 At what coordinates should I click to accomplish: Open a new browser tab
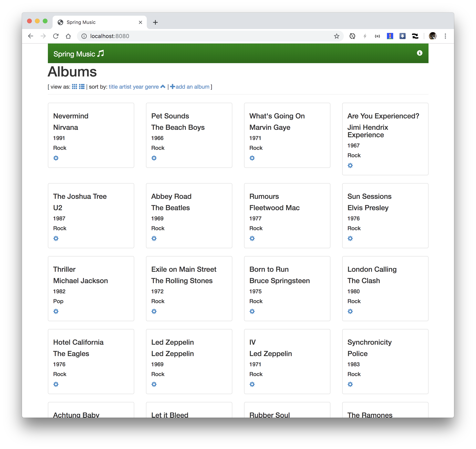pyautogui.click(x=155, y=22)
